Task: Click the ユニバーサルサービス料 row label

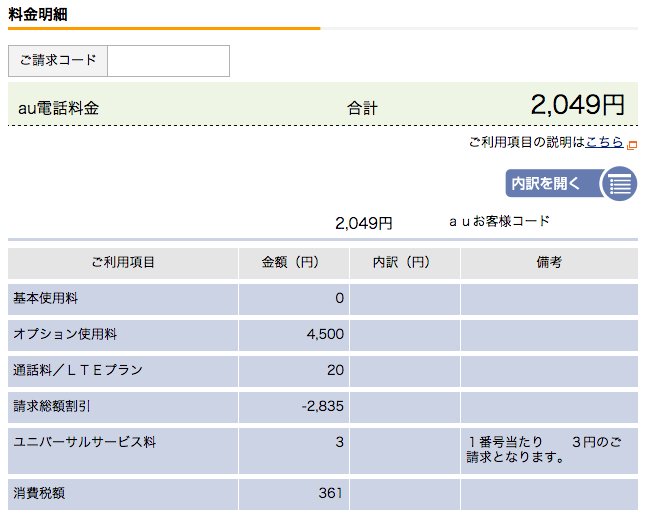Action: click(84, 442)
